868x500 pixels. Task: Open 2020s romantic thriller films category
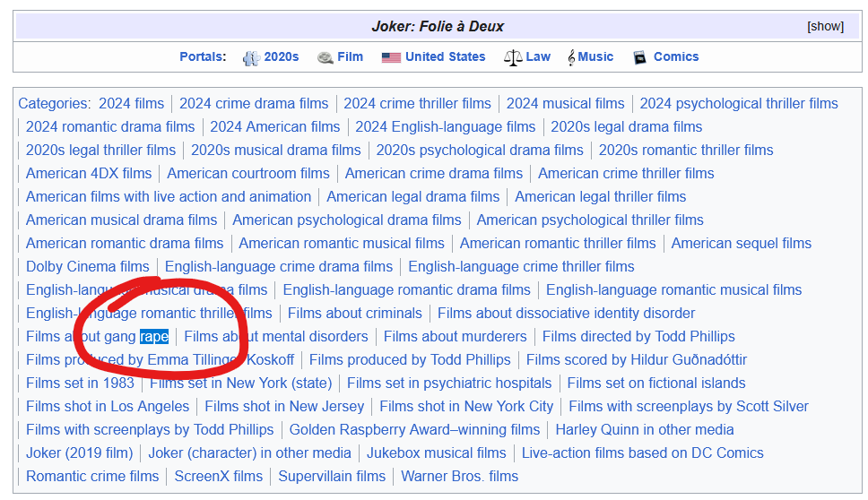coord(686,150)
